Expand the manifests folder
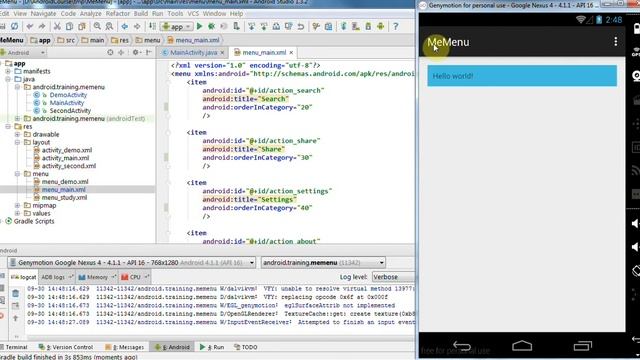 pyautogui.click(x=8, y=71)
